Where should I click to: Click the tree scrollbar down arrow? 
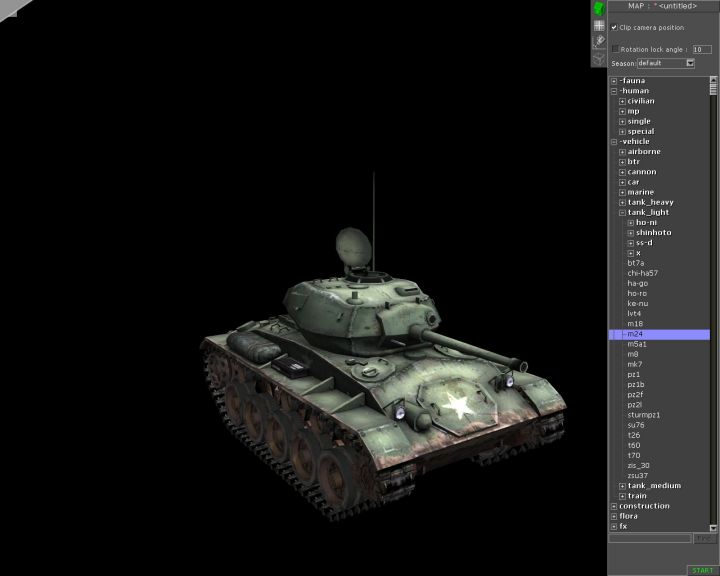(x=714, y=526)
